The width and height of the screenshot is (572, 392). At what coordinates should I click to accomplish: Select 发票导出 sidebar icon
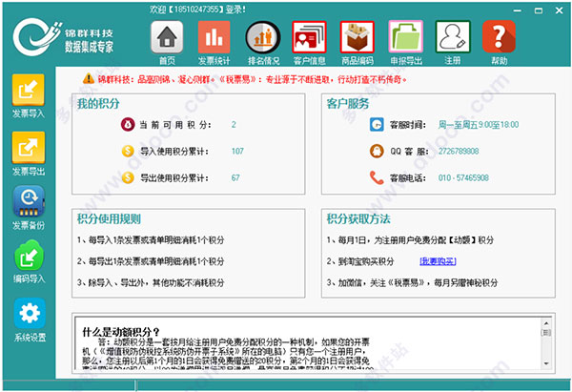point(29,147)
